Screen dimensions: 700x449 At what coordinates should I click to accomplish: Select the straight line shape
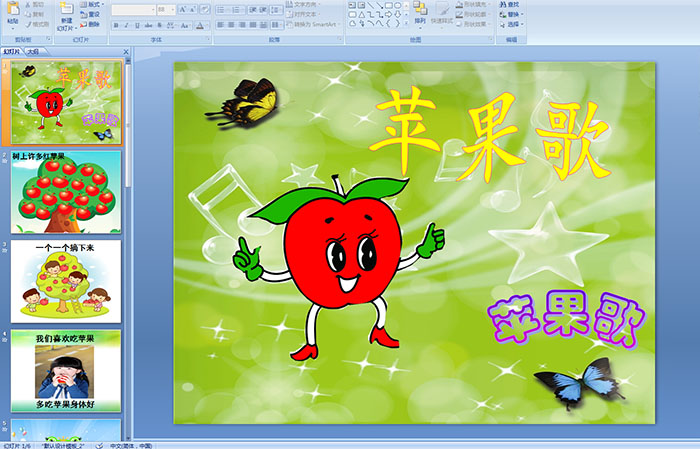[371, 5]
